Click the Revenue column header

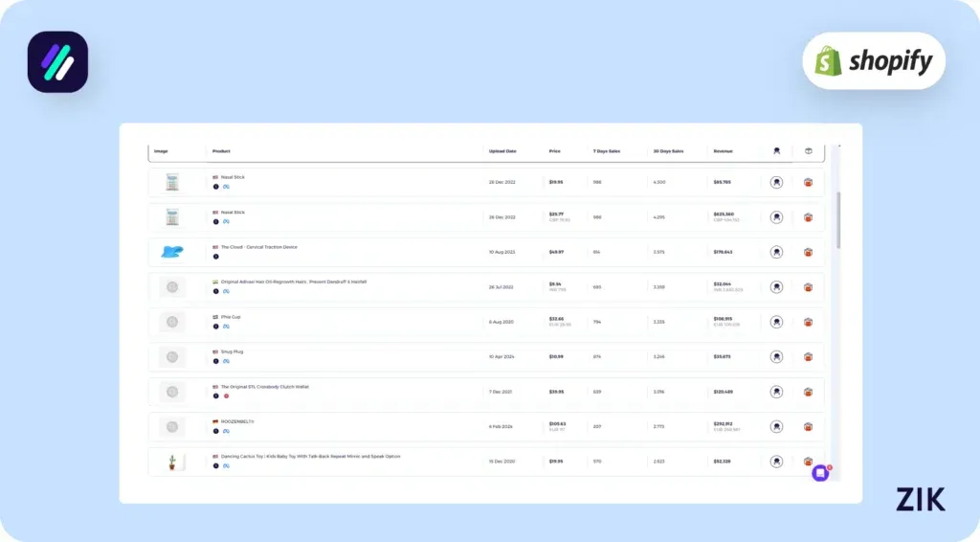(x=723, y=151)
